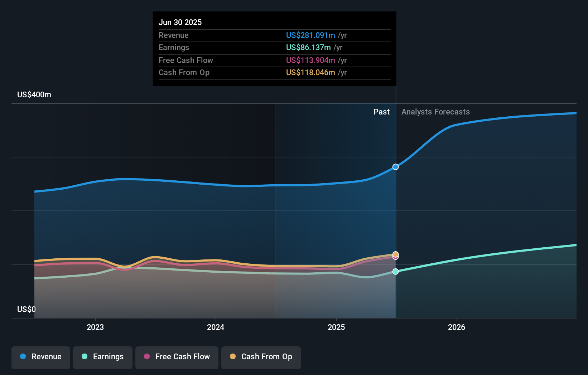Select the teal Earnings legend dot
This screenshot has width=588, height=375.
point(84,357)
